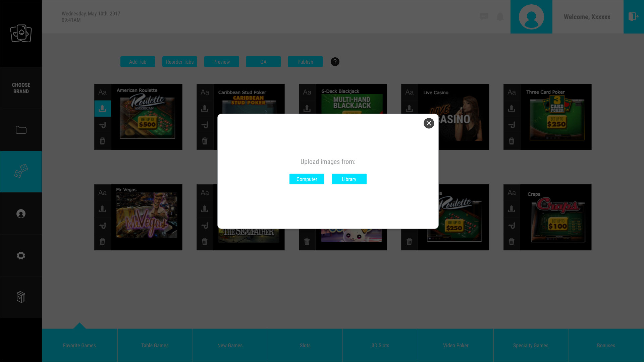Open the settings gear in sidebar
The height and width of the screenshot is (362, 644).
point(21,255)
